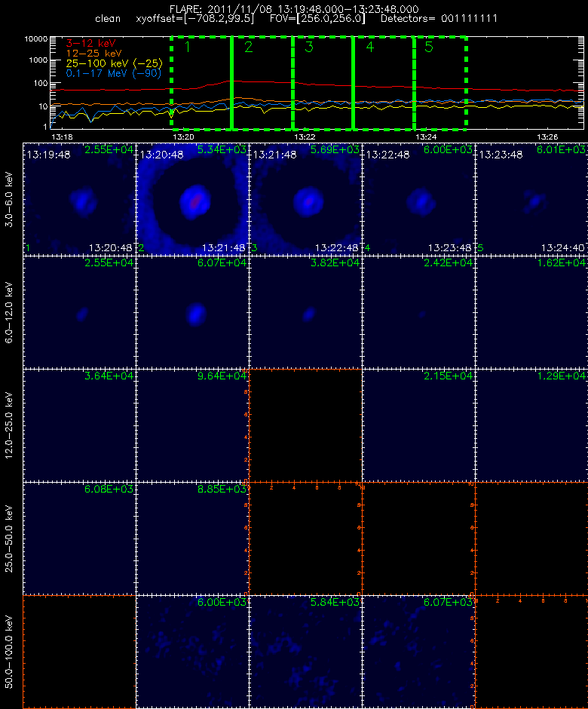Screen dimensions: 588x709
Task: Click the flare title 'FLARE: 2011/11/08 13:19:48.000-13:23:48.000'
Action: click(x=294, y=9)
